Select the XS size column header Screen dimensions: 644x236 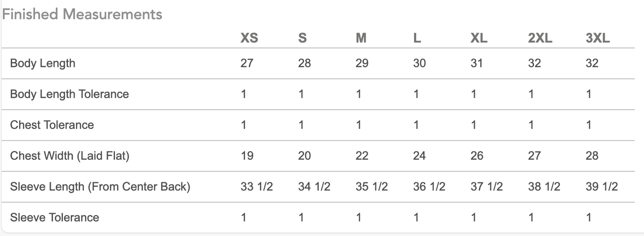pyautogui.click(x=249, y=38)
